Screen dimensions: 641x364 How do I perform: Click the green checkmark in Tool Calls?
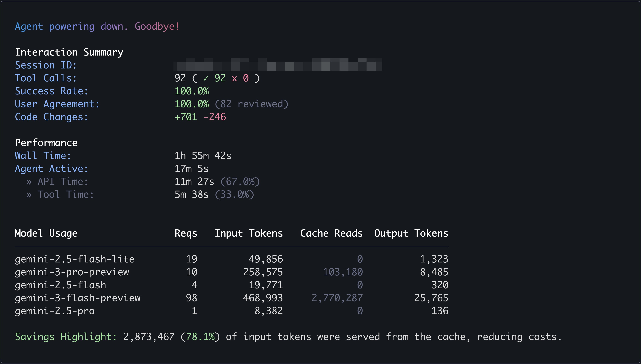coord(206,79)
